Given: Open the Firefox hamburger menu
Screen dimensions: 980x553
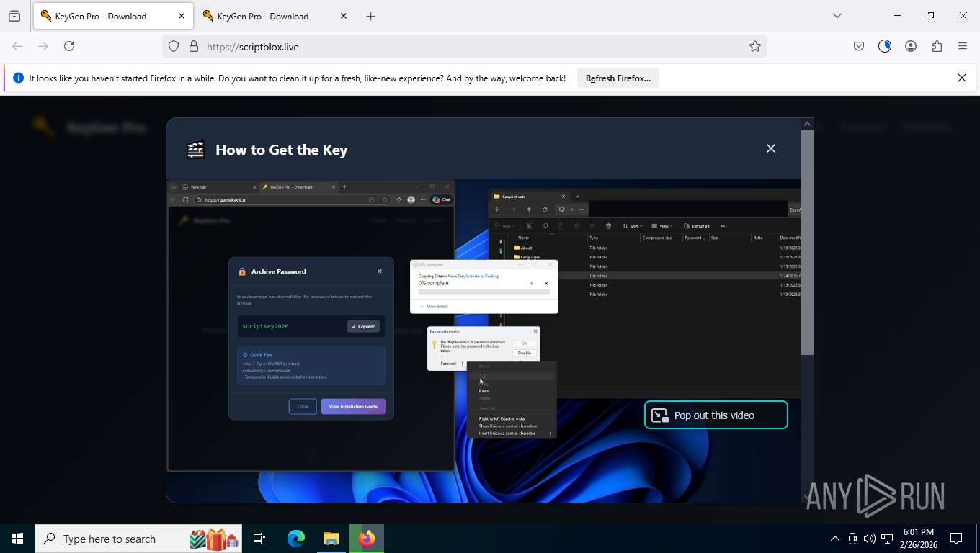Looking at the screenshot, I should [x=963, y=46].
